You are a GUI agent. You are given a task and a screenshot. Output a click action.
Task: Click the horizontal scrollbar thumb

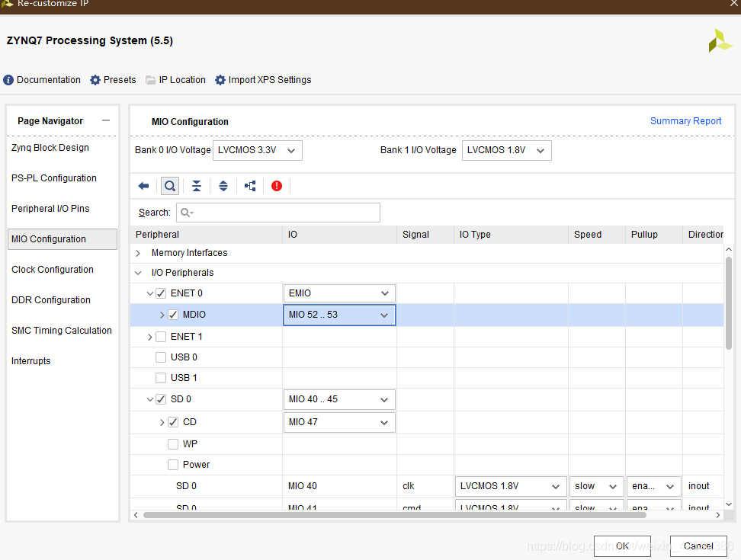[395, 515]
